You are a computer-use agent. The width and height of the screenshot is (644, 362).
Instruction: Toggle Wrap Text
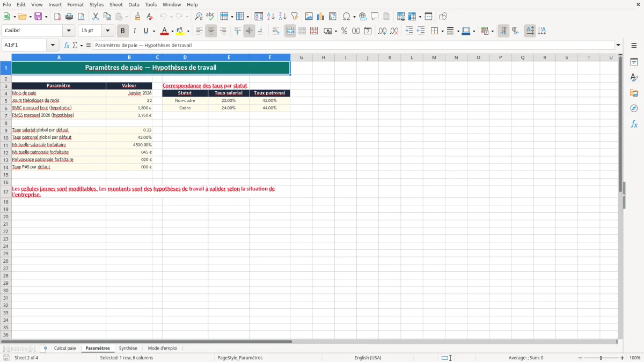tap(276, 31)
